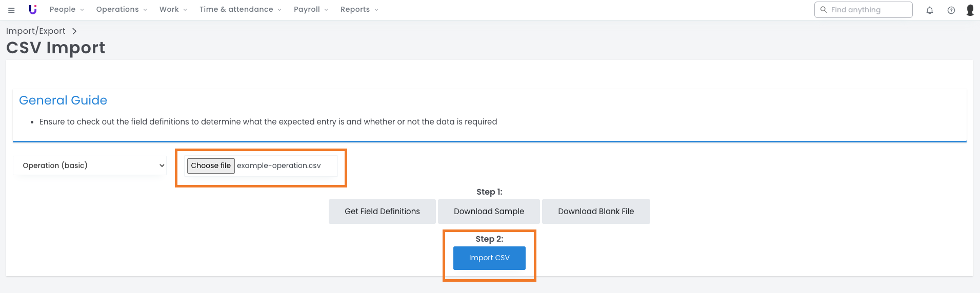Click into the Find anything search field
Image resolution: width=980 pixels, height=293 pixels.
[868, 10]
